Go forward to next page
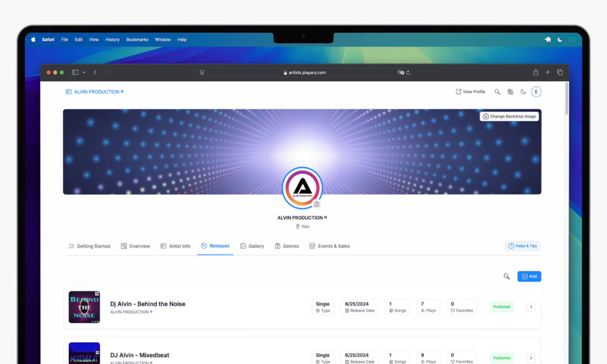The width and height of the screenshot is (607, 364). tap(107, 72)
